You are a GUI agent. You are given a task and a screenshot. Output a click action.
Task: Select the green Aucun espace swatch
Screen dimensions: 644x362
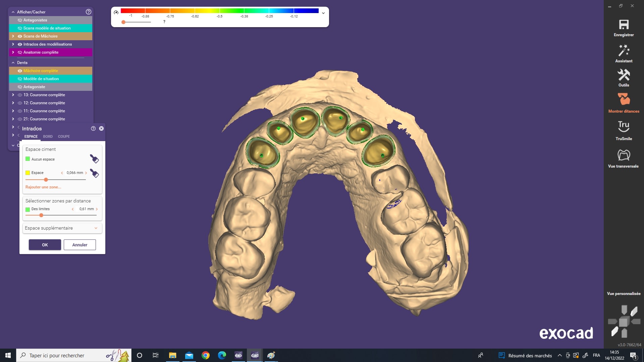(x=28, y=159)
